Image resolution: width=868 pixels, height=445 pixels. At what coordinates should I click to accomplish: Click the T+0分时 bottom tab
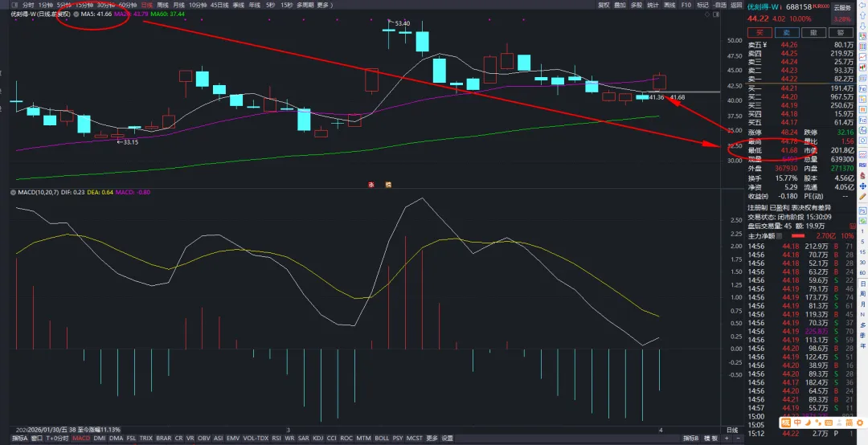coord(58,438)
